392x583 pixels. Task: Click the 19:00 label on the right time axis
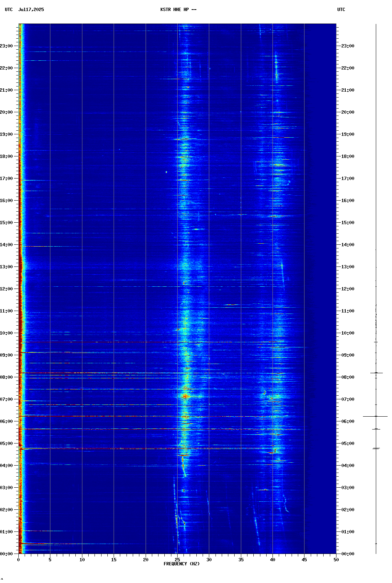pyautogui.click(x=348, y=134)
